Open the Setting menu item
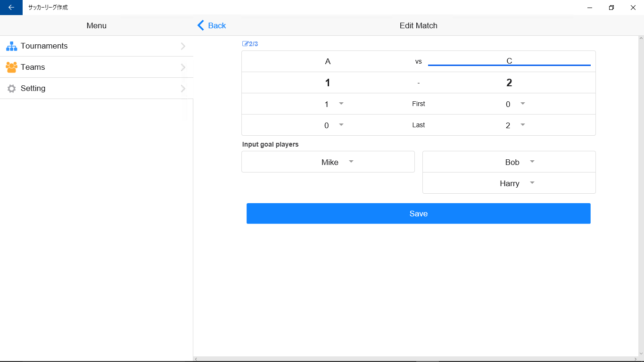This screenshot has width=644, height=362. click(x=33, y=89)
